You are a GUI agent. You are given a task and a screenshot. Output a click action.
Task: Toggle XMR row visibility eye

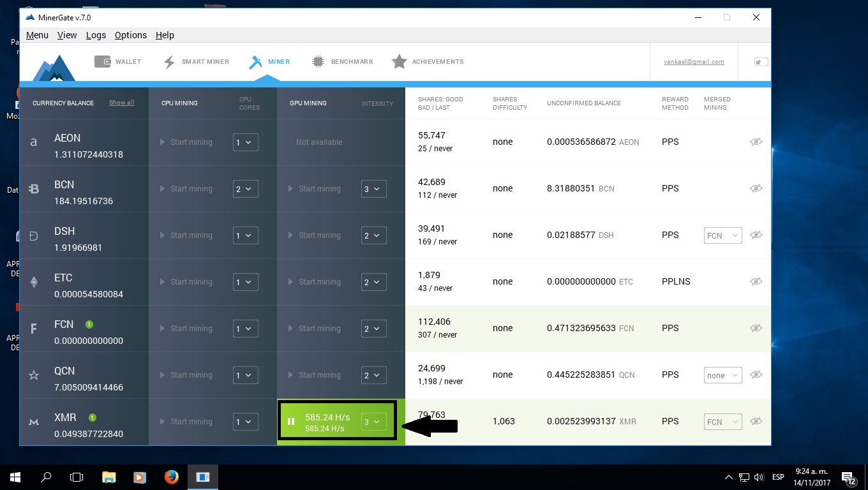(x=756, y=421)
